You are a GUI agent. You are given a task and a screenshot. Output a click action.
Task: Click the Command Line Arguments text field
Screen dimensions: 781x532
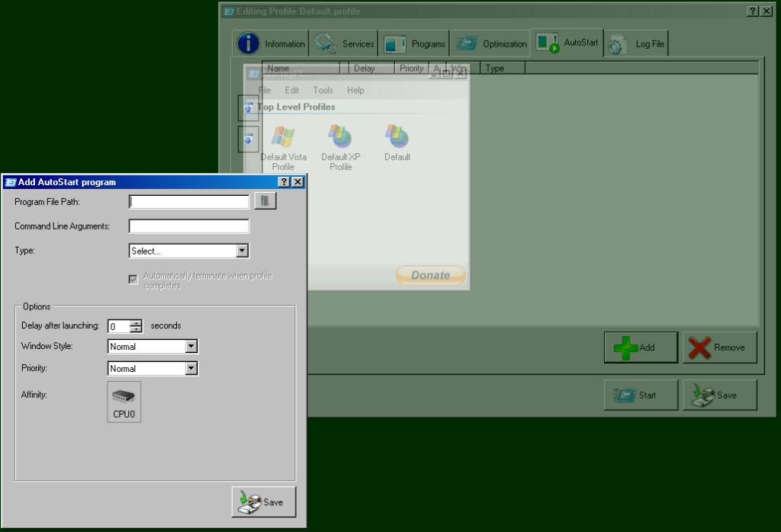pos(189,226)
